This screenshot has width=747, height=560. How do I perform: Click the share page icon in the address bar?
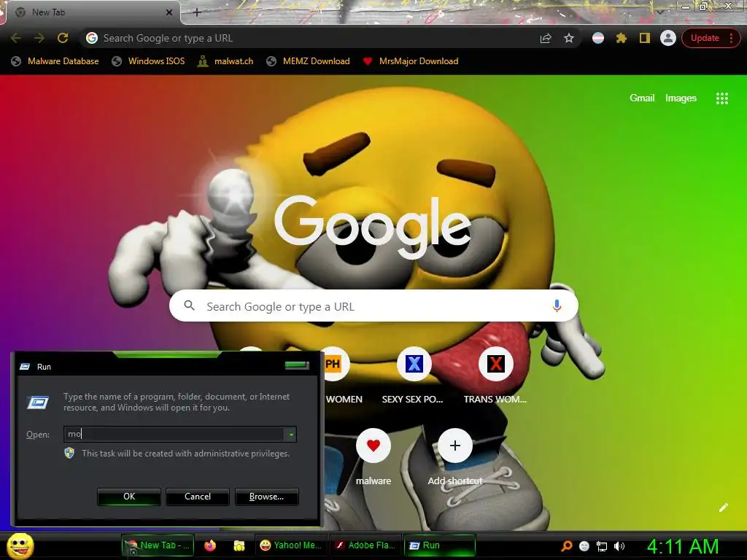(546, 38)
